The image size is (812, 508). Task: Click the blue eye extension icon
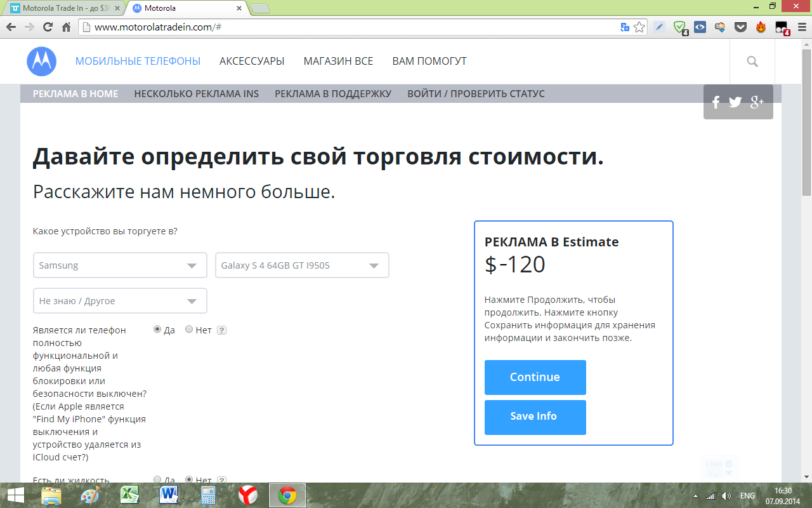(700, 27)
